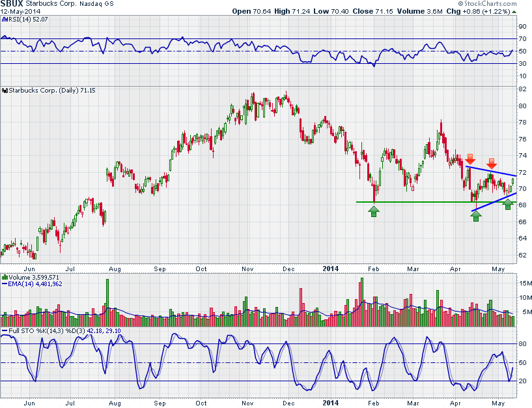Click the 78 label on the price axis
Image resolution: width=532 pixels, height=408 pixels.
522,123
